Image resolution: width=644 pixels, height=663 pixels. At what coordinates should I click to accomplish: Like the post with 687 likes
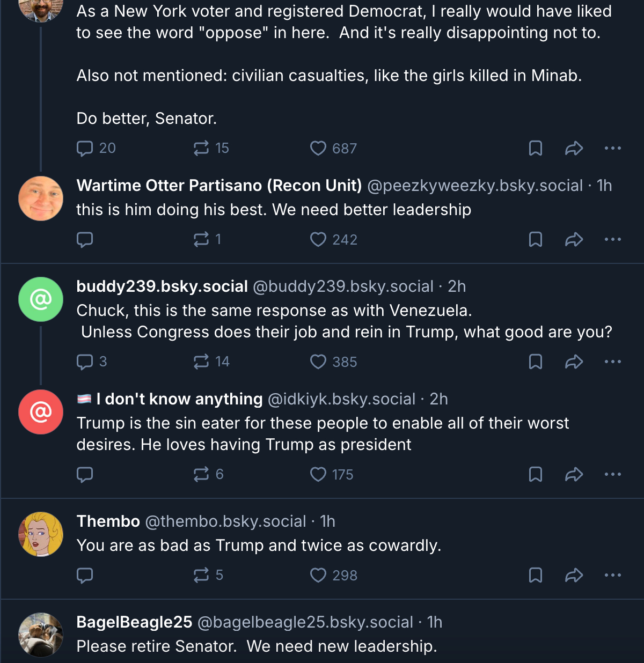pyautogui.click(x=318, y=148)
